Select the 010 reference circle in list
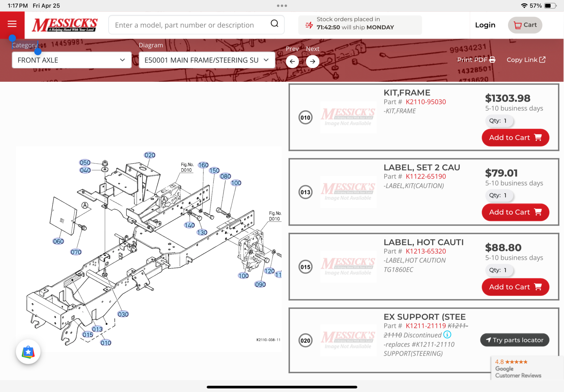 point(305,118)
